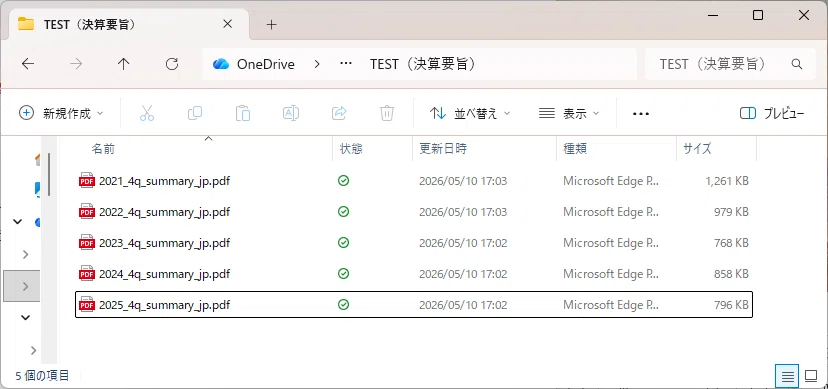Sort by 更新日時 column header
This screenshot has width=828, height=389.
443,149
